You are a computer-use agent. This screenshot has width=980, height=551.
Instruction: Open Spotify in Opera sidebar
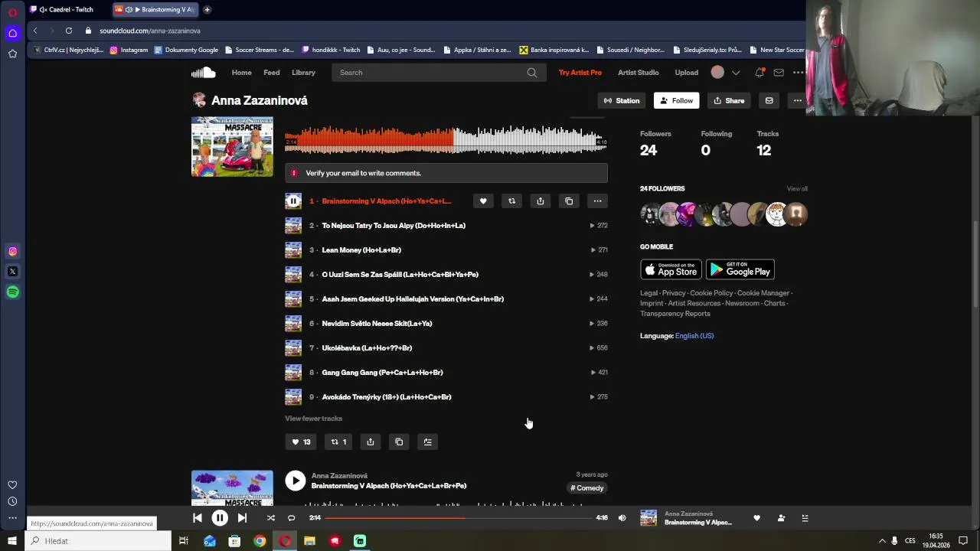[x=12, y=292]
